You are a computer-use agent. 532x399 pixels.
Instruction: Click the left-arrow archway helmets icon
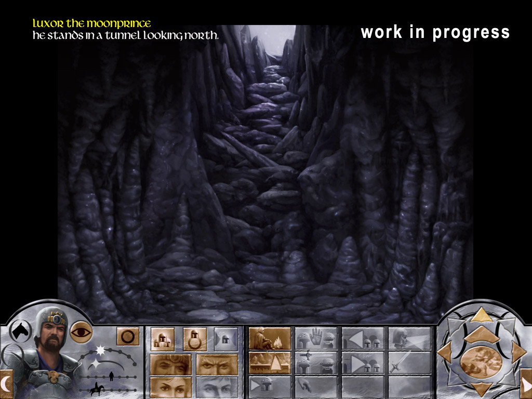pos(363,338)
